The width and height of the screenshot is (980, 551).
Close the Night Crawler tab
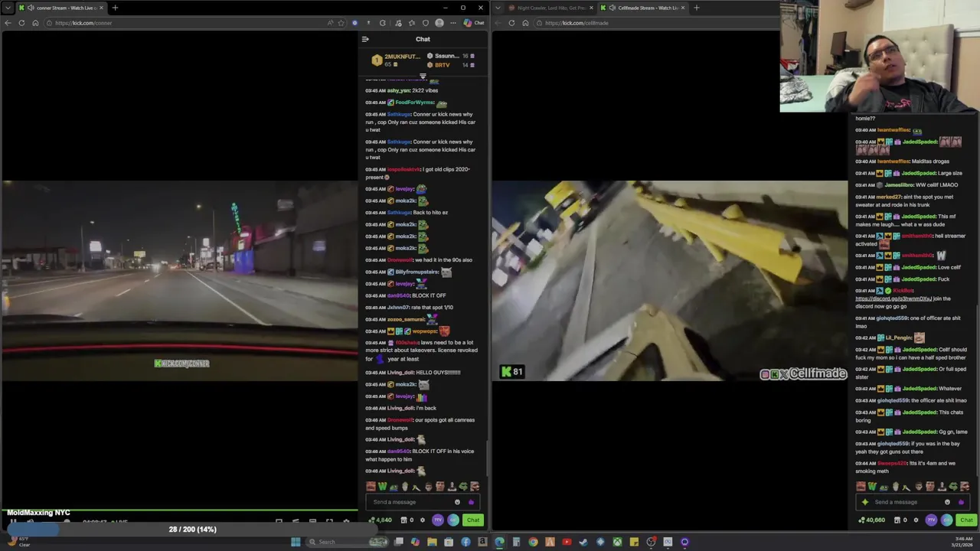tap(591, 8)
